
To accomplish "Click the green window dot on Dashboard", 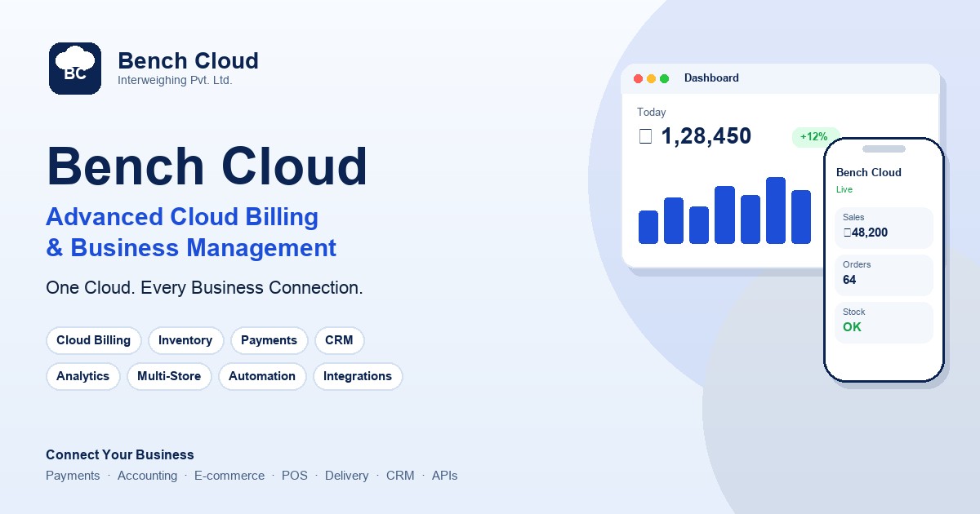I will coord(665,78).
